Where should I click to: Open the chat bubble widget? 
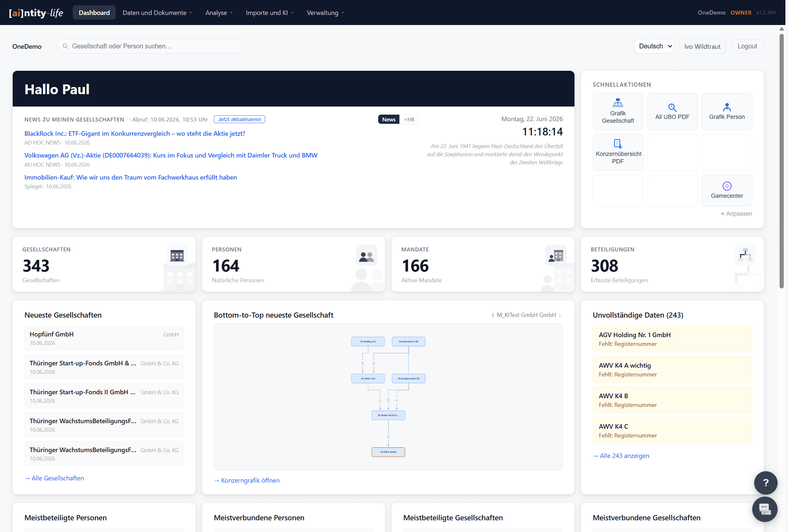[x=765, y=509]
